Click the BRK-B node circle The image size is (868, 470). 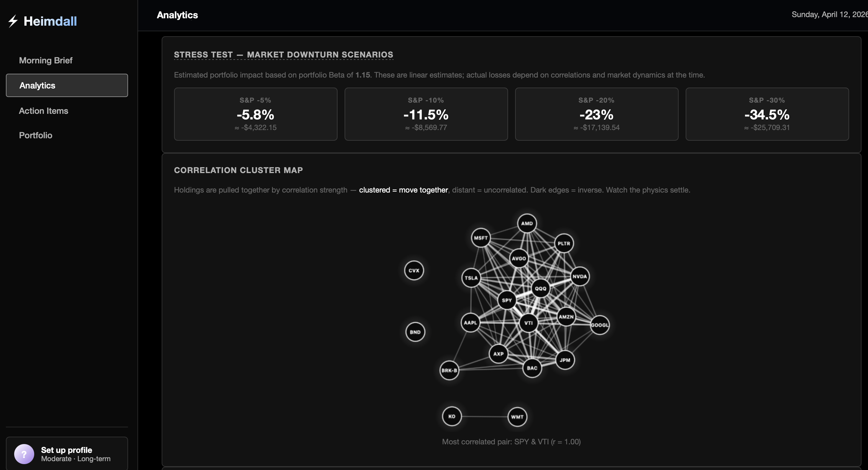(x=449, y=370)
